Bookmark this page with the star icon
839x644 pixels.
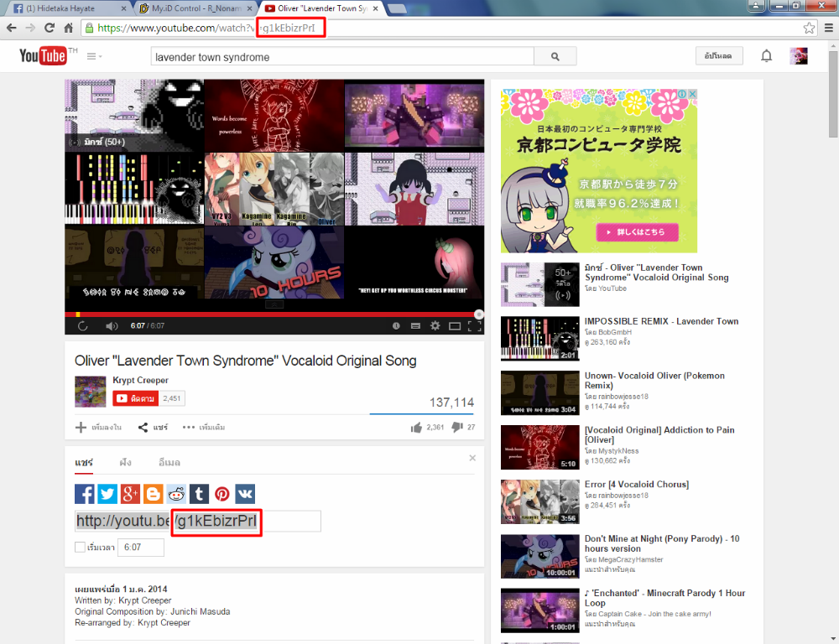809,28
